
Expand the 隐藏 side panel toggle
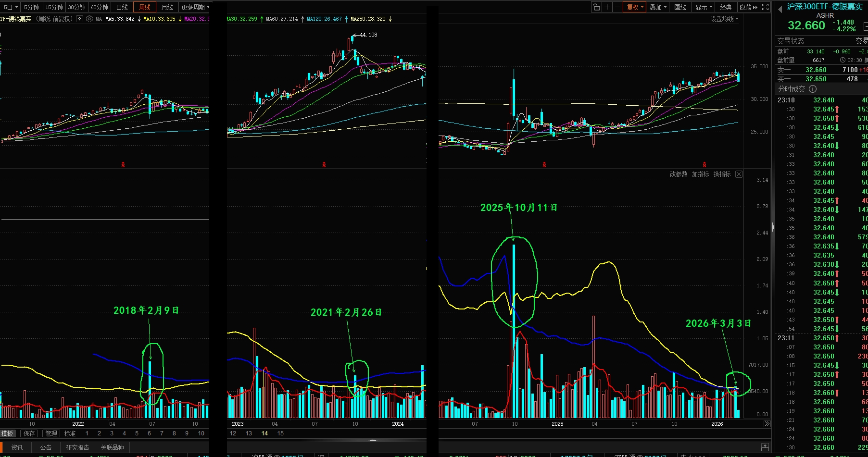click(748, 7)
